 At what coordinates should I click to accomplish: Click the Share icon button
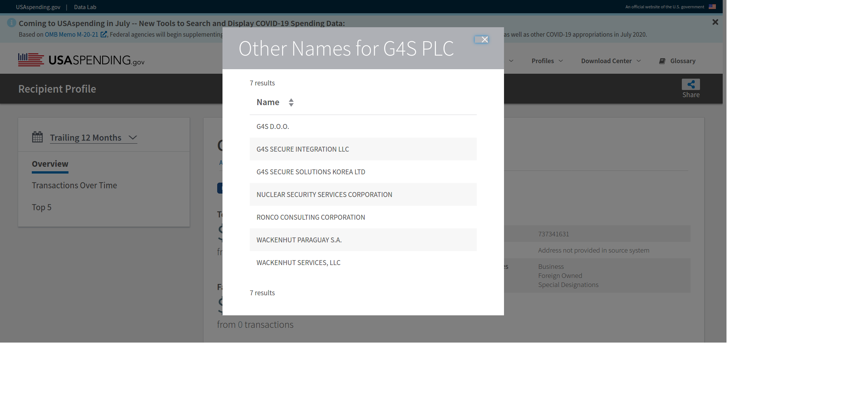pyautogui.click(x=691, y=84)
